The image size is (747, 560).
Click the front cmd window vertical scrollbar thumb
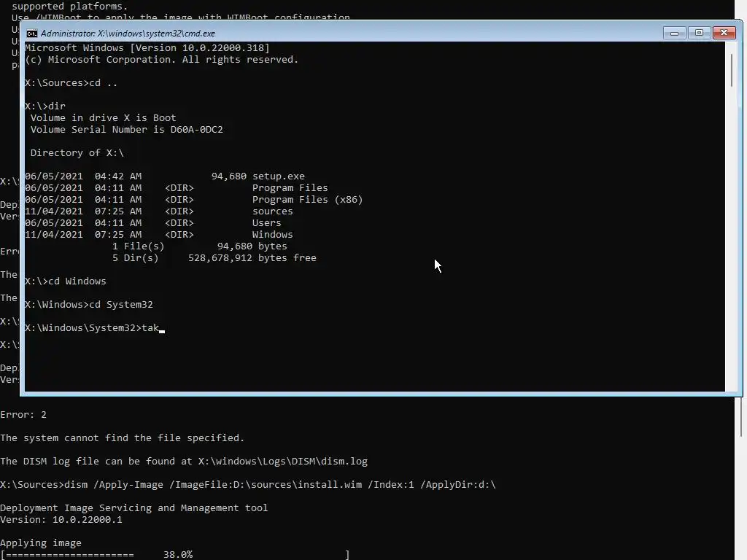pos(731,71)
